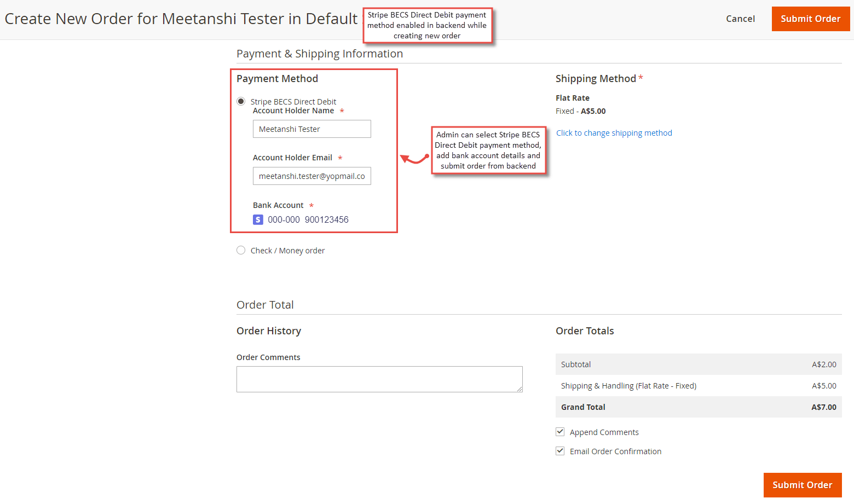Click inside the Order Comments text area
854x504 pixels.
pyautogui.click(x=379, y=379)
